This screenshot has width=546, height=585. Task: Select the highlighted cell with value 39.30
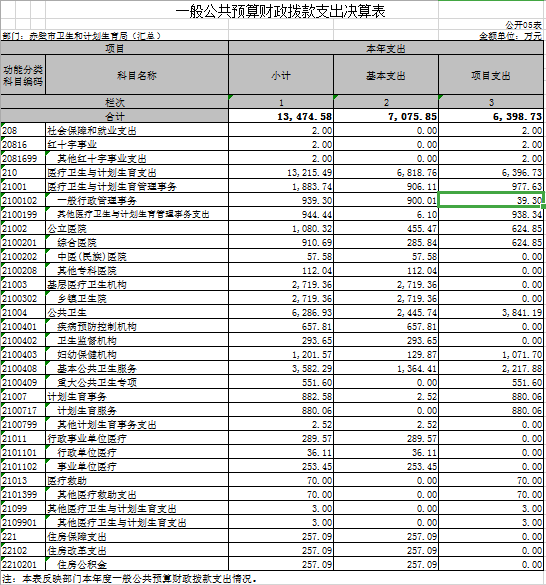491,200
